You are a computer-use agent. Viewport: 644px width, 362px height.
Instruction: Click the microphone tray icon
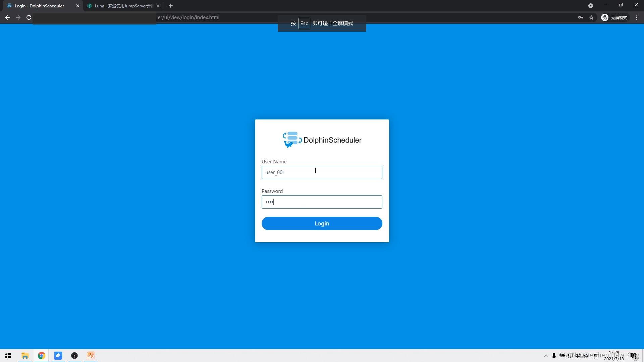coord(554,356)
